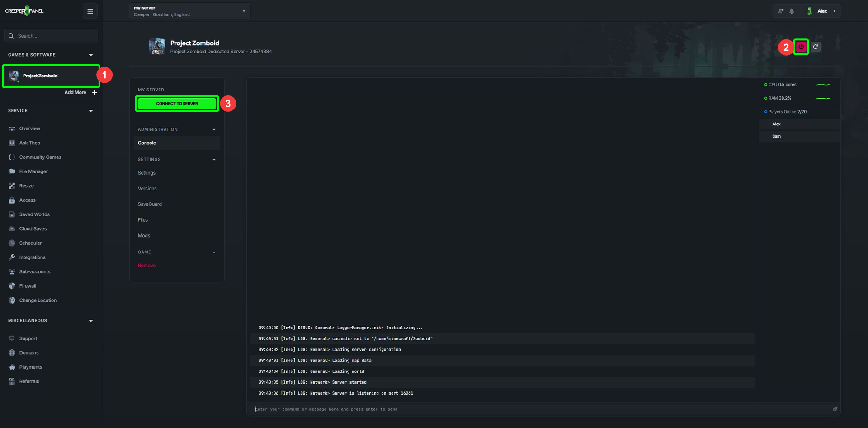Open Cloud Saves in the sidebar
The image size is (868, 428).
33,228
